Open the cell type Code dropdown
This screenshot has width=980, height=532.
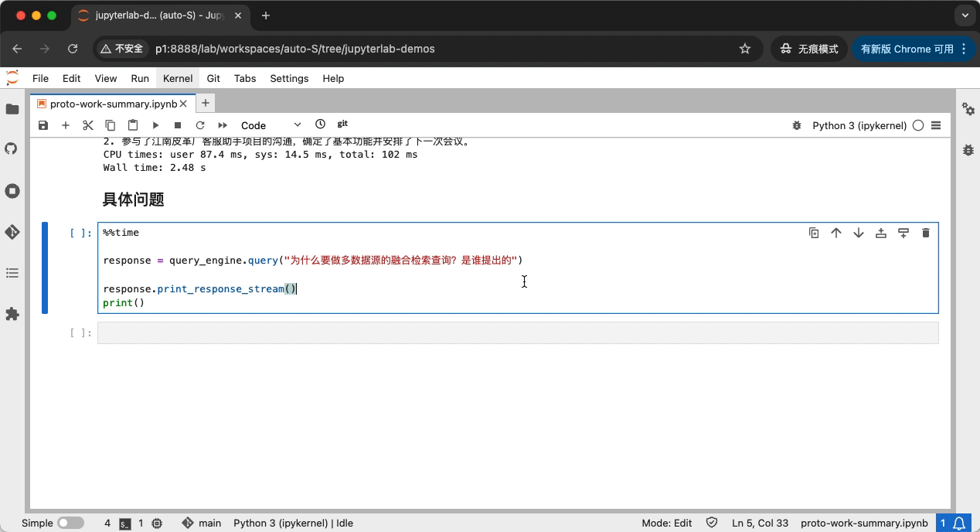pos(271,125)
